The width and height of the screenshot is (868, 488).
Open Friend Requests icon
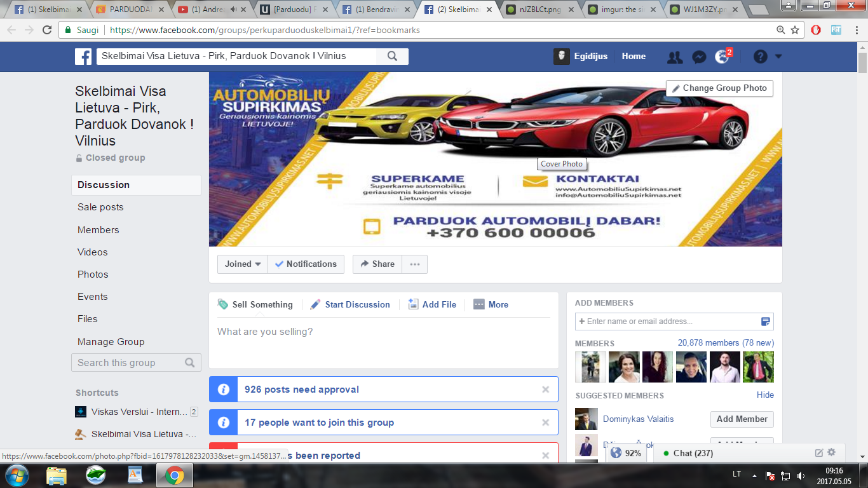pos(675,57)
